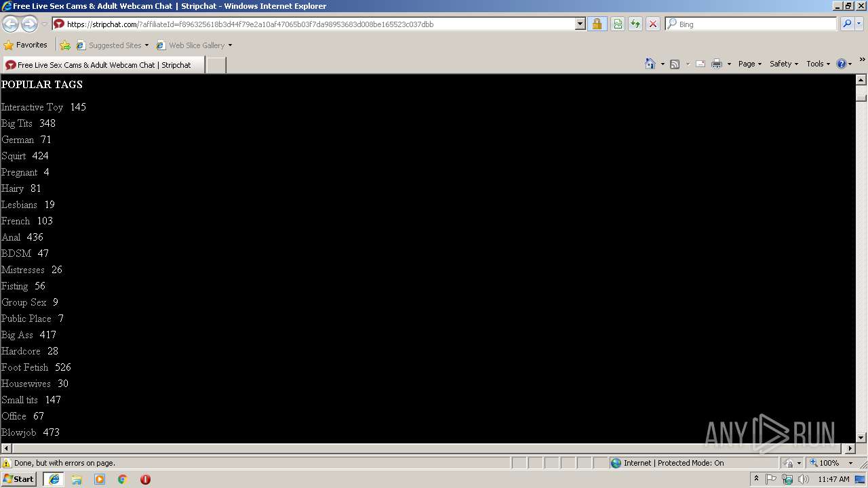868x488 pixels.
Task: Open search provider dropdown arrow
Action: 859,24
